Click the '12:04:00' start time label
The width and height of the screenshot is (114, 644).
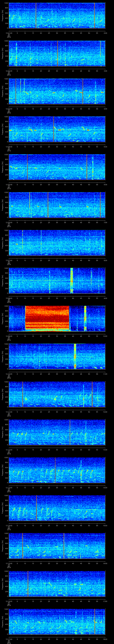(x=9, y=147)
